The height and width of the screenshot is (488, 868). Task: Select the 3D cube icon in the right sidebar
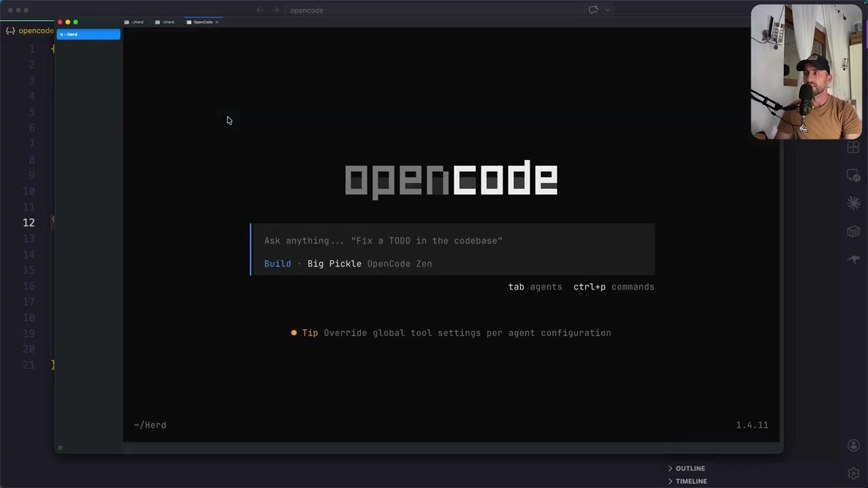tap(853, 231)
